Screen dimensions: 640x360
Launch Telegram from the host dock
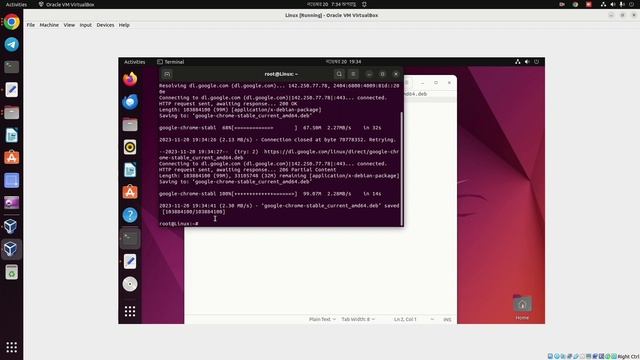[11, 44]
